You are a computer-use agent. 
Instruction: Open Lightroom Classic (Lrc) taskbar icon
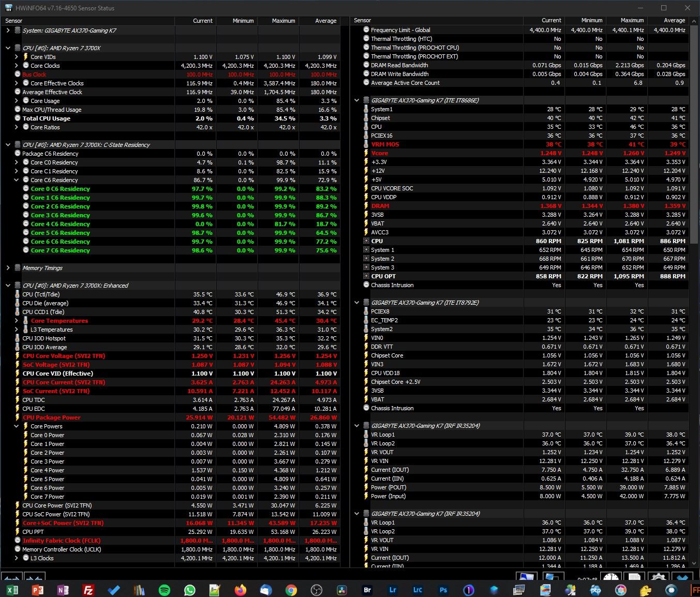coord(418,589)
